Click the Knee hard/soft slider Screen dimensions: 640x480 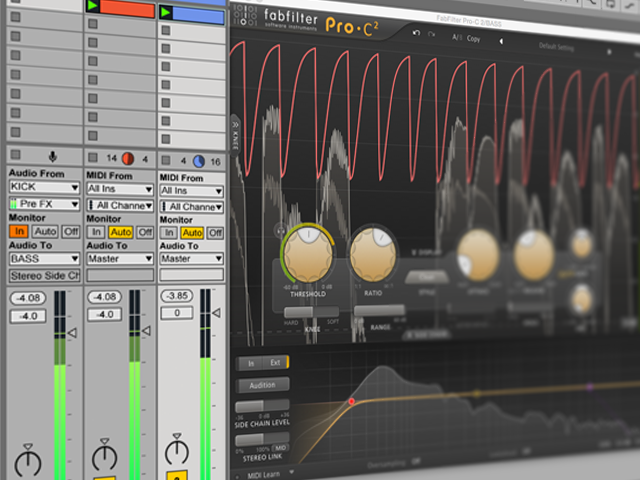coord(311,312)
